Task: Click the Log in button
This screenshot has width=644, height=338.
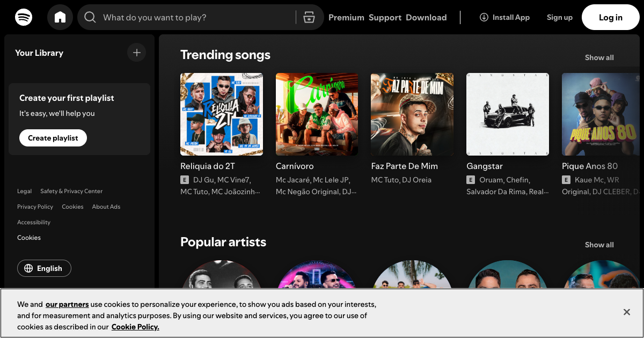Action: [610, 17]
